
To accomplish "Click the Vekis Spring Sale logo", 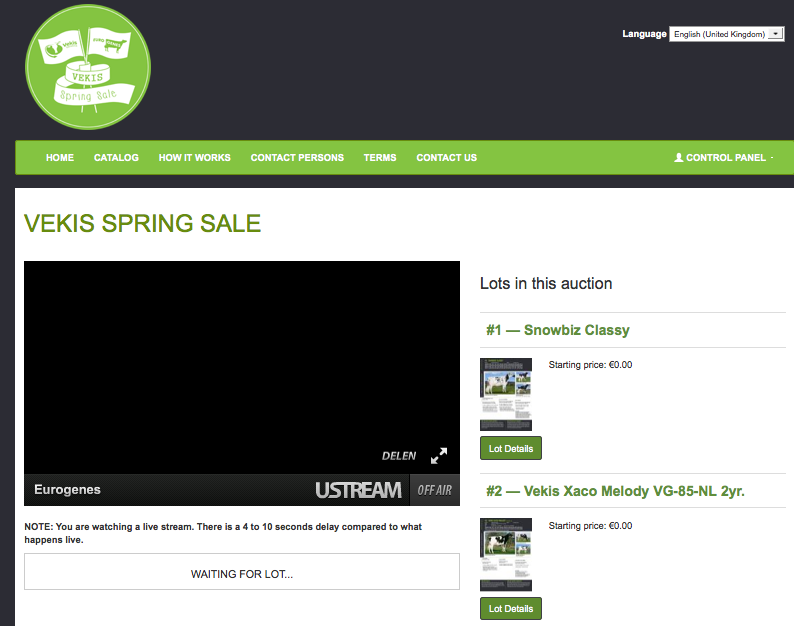I will pyautogui.click(x=88, y=66).
